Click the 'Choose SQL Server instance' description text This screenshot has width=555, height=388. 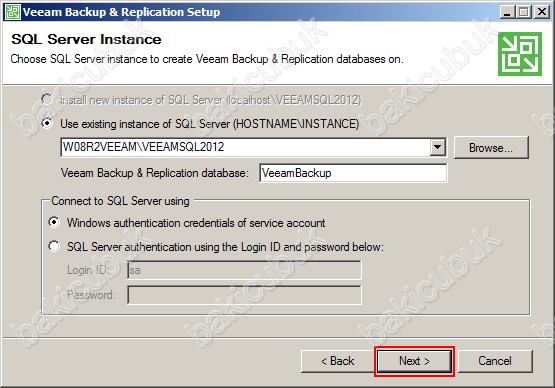coord(207,59)
